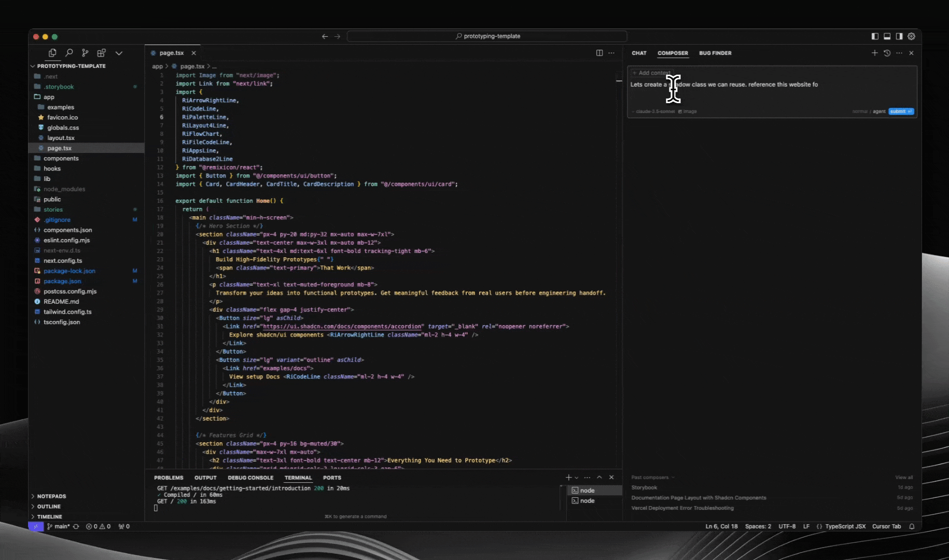949x560 pixels.
Task: Open the Extensions view icon
Action: pyautogui.click(x=102, y=53)
